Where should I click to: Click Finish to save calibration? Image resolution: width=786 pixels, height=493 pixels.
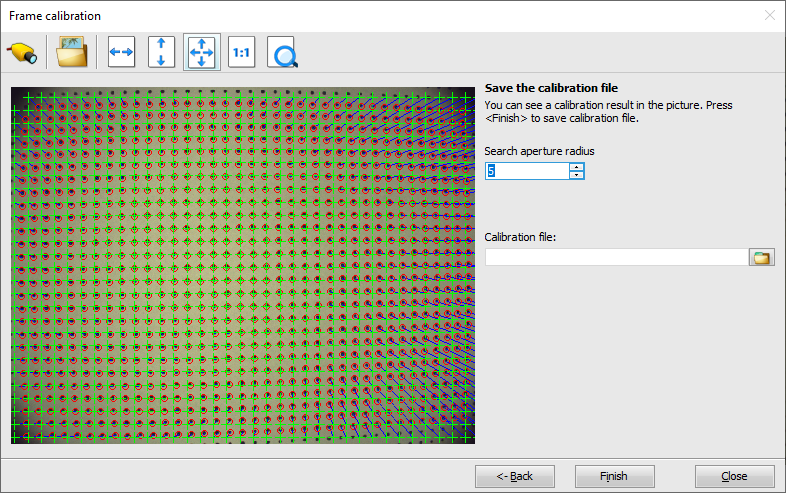(x=614, y=476)
